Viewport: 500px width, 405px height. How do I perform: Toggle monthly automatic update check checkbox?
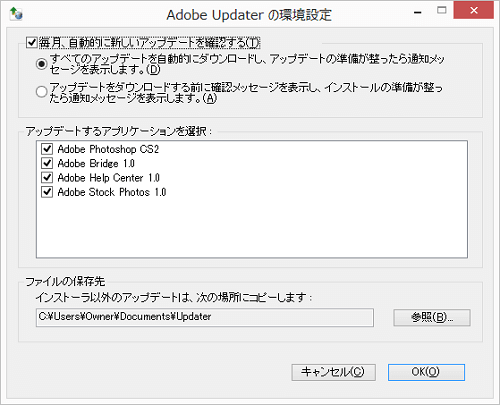click(x=32, y=43)
